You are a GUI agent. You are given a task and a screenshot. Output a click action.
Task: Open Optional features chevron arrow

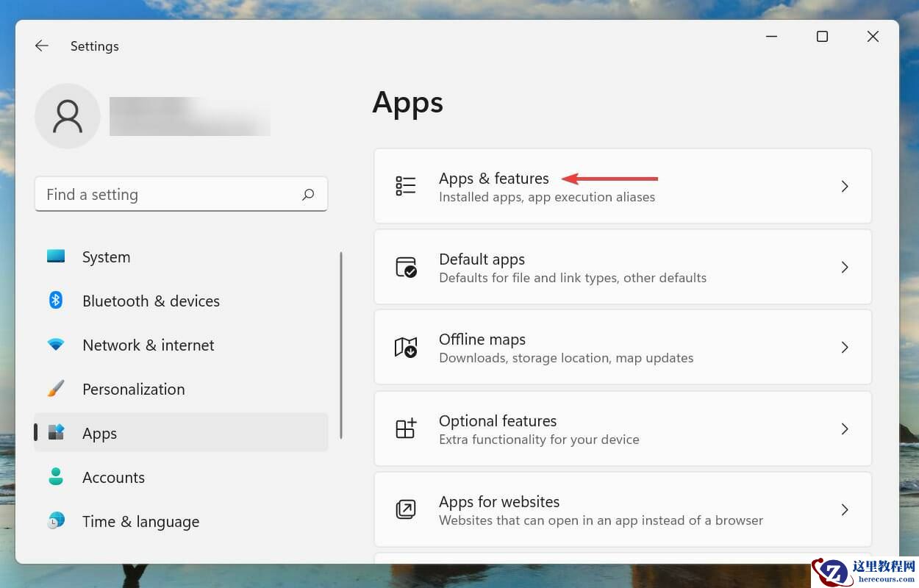(x=845, y=429)
